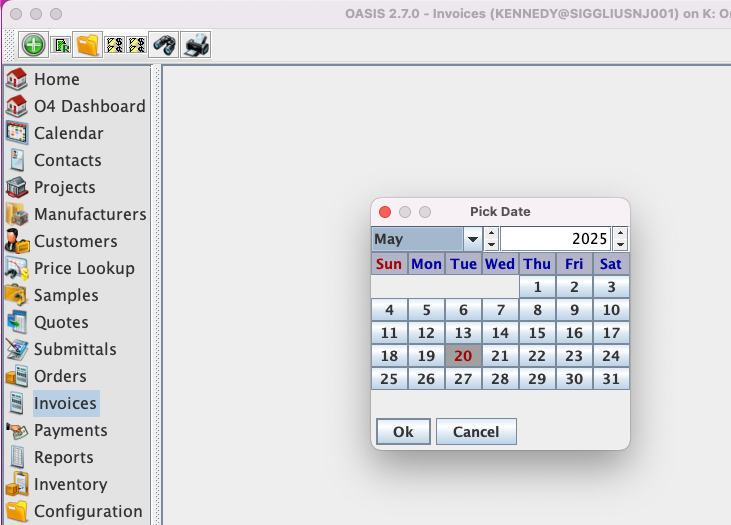Select day 10 in the calendar
The height and width of the screenshot is (525, 731).
click(x=611, y=310)
